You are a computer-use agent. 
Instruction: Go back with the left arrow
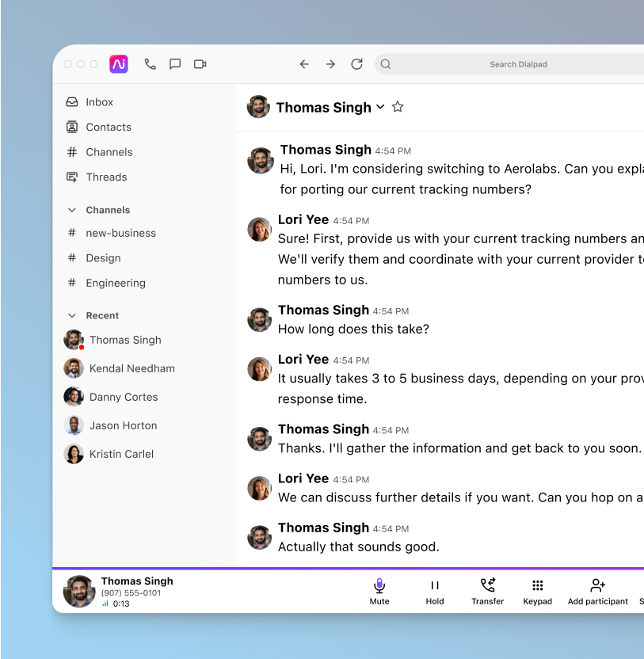pyautogui.click(x=304, y=64)
